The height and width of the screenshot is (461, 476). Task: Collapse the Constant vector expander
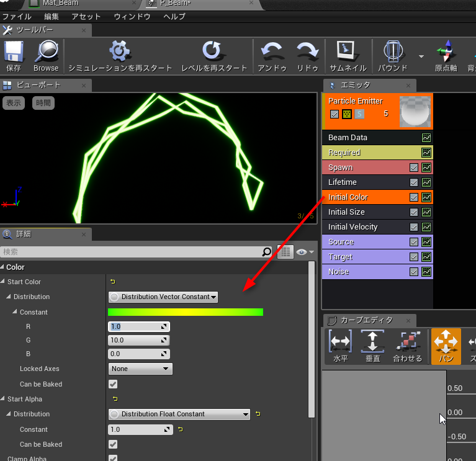point(14,311)
